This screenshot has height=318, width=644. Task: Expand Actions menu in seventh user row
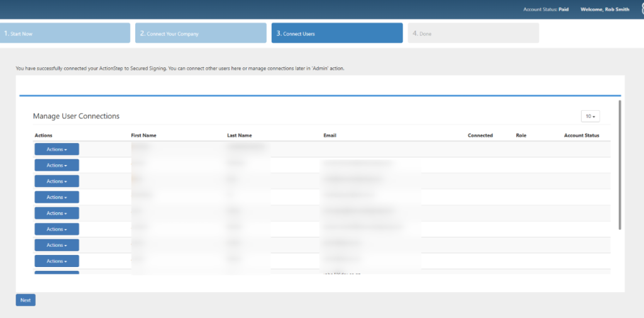(57, 245)
